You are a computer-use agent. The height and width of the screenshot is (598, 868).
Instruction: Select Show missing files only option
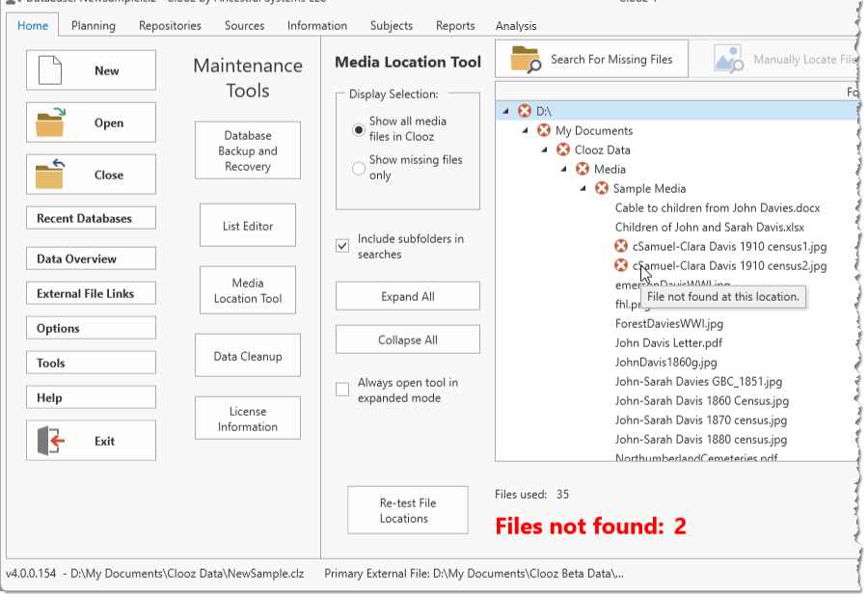click(359, 168)
